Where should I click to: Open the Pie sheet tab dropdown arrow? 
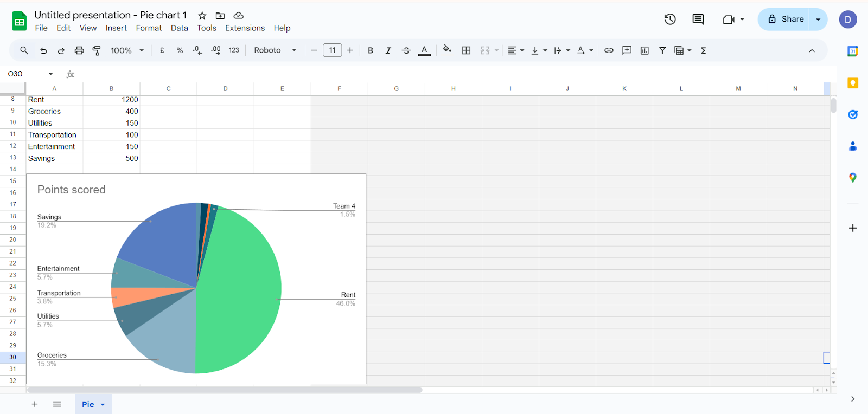tap(103, 405)
